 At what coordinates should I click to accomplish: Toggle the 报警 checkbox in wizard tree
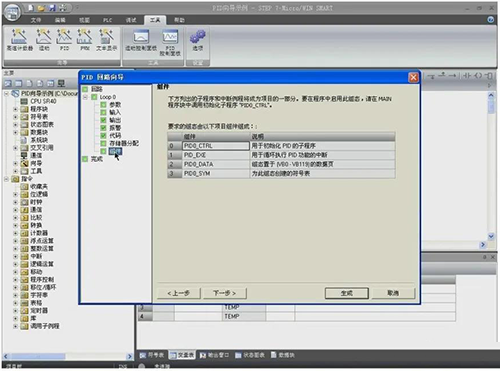[x=103, y=128]
